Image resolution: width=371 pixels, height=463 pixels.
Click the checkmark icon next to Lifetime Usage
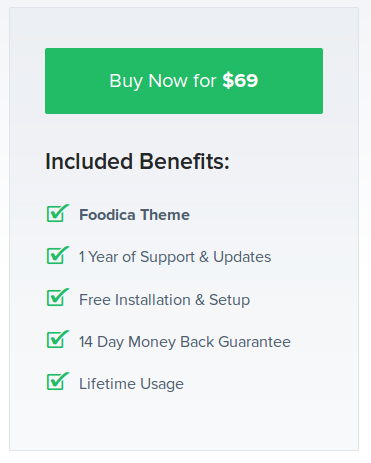58,381
